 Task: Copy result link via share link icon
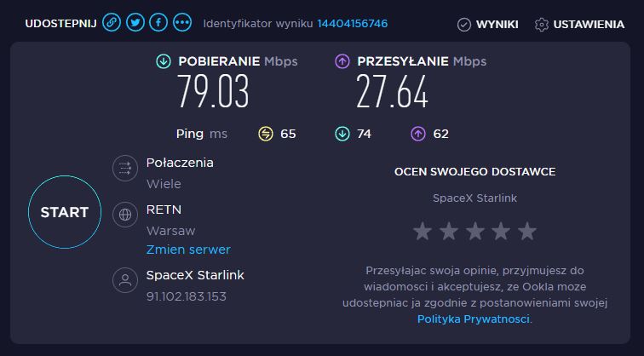point(112,23)
